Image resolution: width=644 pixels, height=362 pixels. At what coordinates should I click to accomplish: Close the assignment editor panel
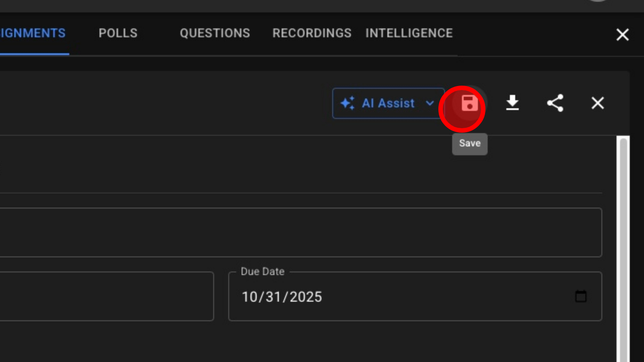click(597, 103)
